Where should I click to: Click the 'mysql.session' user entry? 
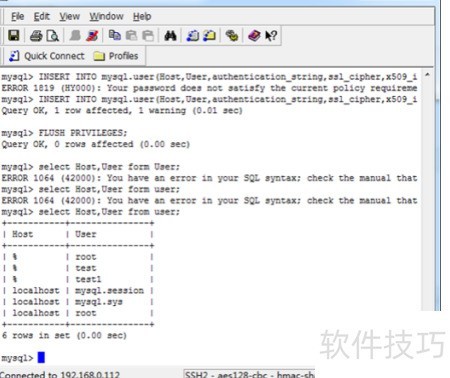coord(109,291)
